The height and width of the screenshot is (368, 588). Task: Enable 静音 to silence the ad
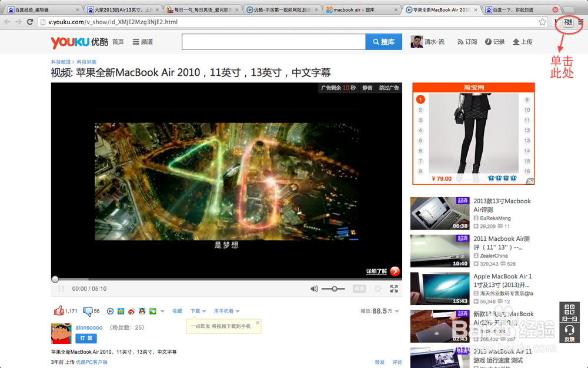[366, 87]
